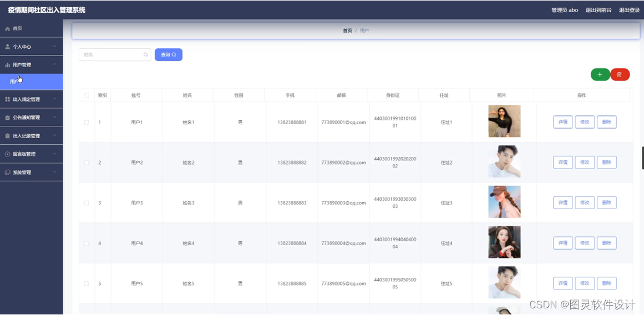Click the 姓名 search input field

pyautogui.click(x=115, y=54)
